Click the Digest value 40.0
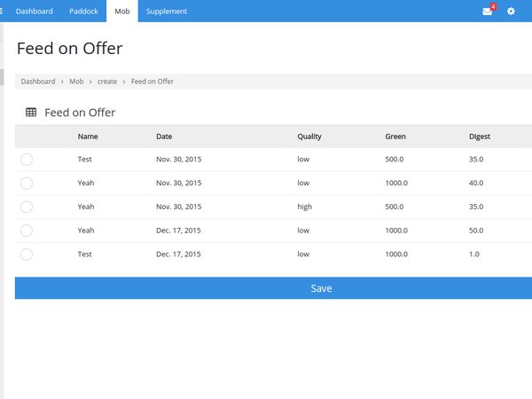 pyautogui.click(x=476, y=183)
